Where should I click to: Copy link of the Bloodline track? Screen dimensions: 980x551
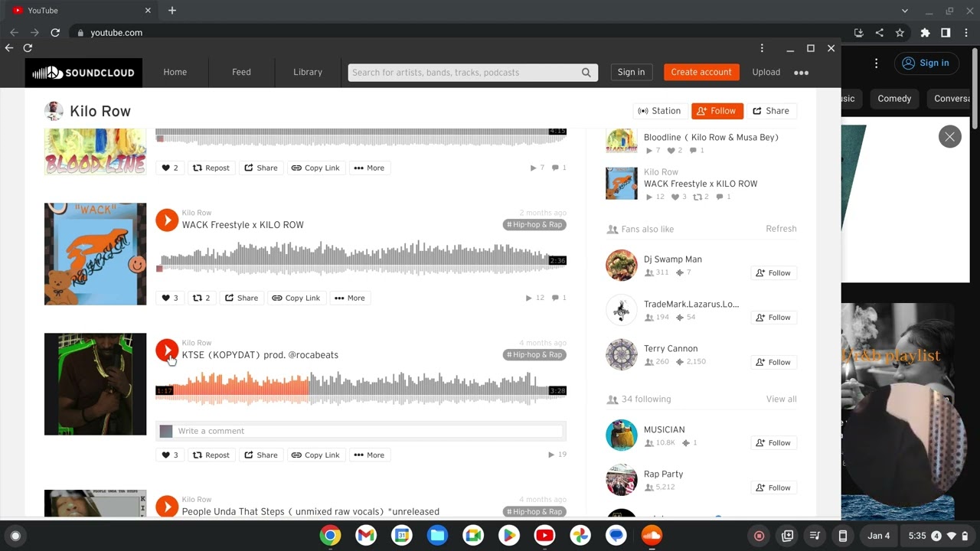315,168
